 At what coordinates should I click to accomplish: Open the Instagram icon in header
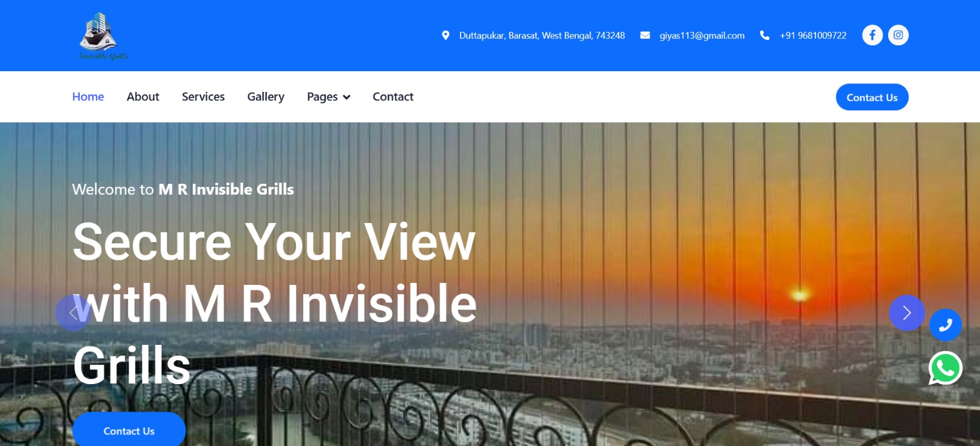(x=898, y=35)
